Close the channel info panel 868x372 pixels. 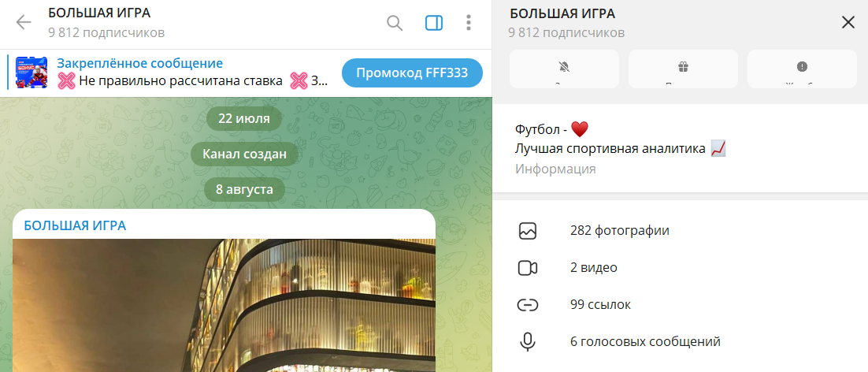coord(848,23)
